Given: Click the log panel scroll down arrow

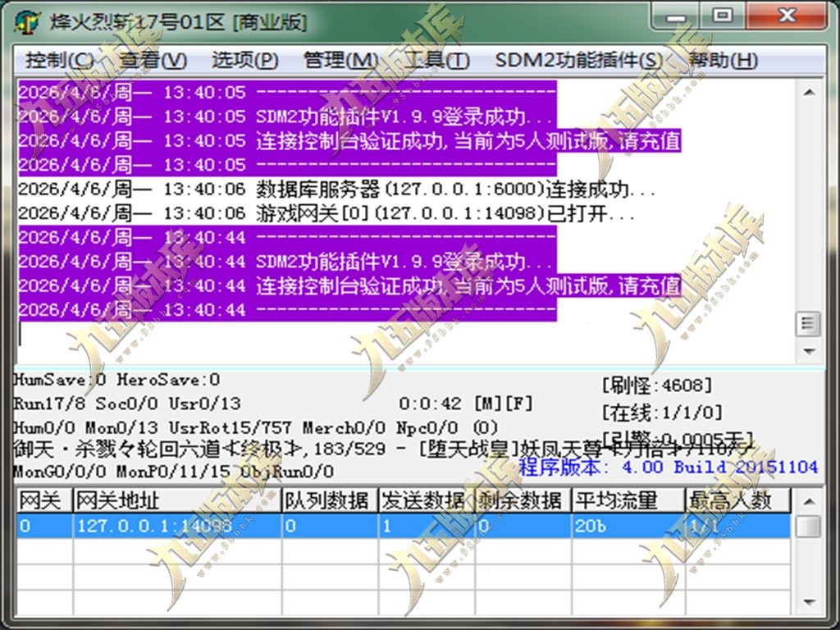Looking at the screenshot, I should tap(809, 351).
